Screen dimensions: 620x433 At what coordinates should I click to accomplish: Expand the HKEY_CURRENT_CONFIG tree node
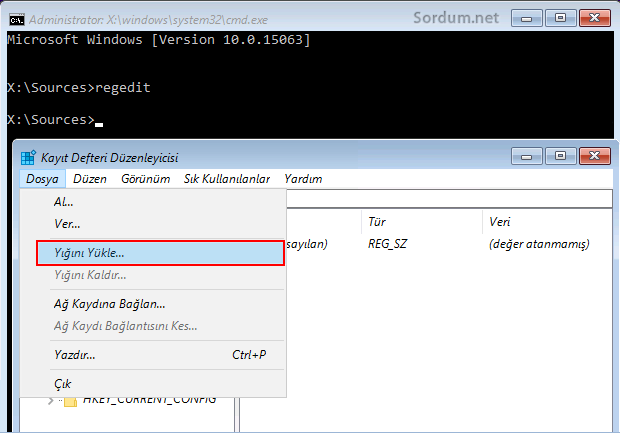[x=51, y=401]
